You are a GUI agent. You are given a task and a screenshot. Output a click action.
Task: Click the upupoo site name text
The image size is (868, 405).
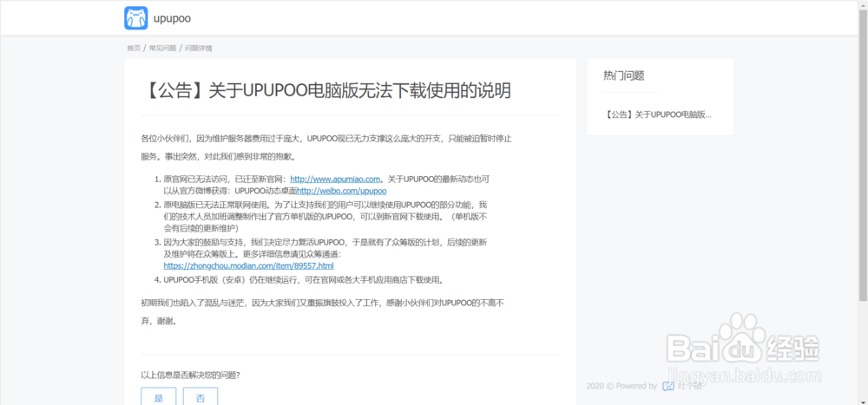[172, 18]
